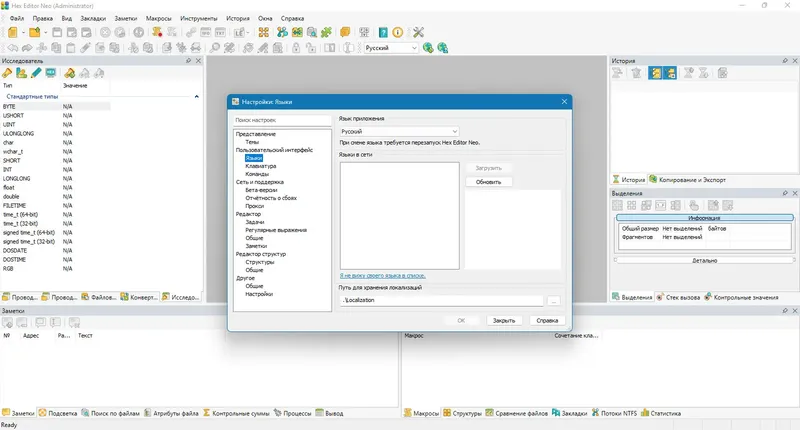Click the redo arrow toolbar icon

click(x=27, y=48)
